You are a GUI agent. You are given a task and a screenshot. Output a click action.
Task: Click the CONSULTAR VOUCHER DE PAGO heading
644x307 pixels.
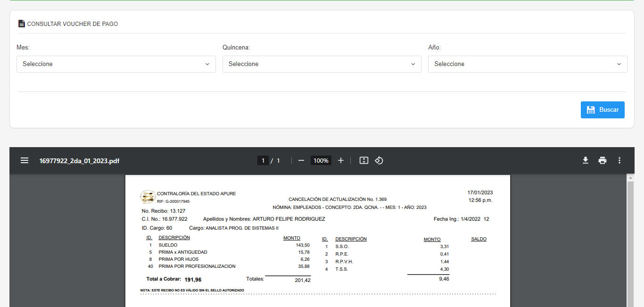pos(73,24)
